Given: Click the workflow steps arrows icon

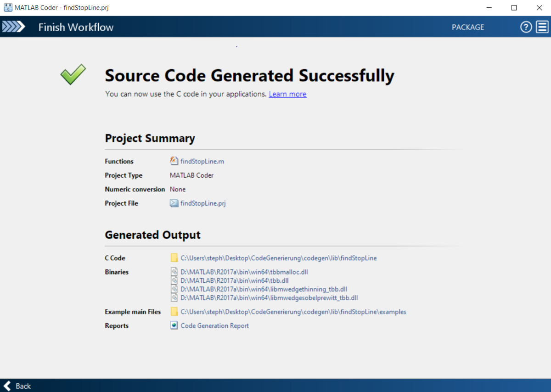Looking at the screenshot, I should 13,27.
